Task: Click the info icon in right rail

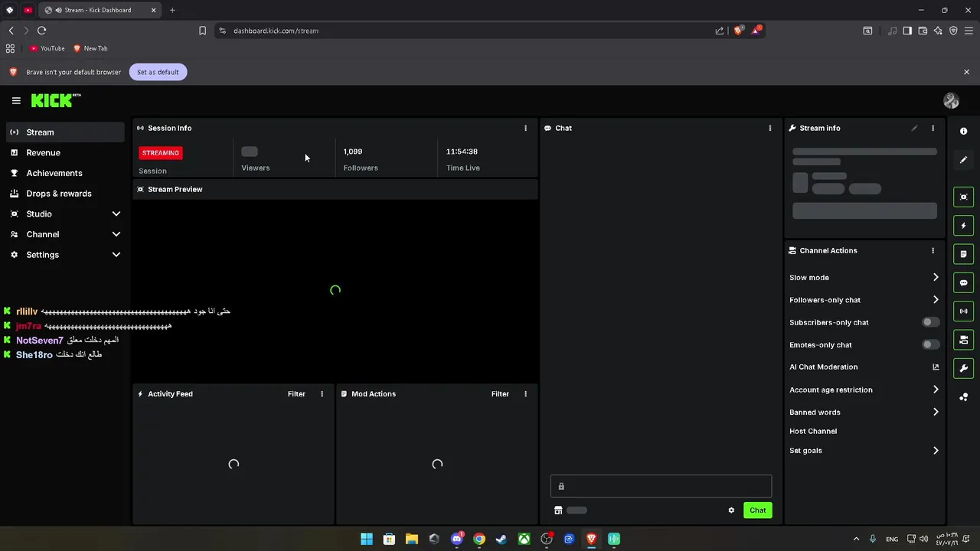Action: (963, 132)
